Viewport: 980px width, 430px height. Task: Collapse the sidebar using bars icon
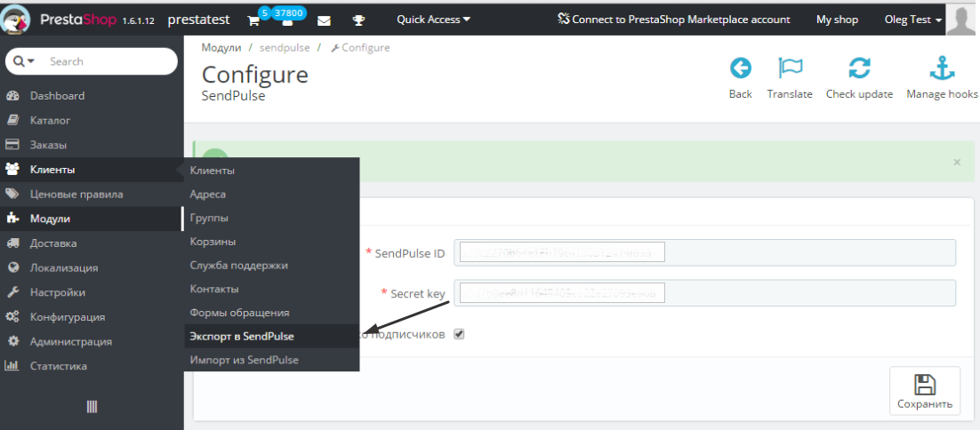coord(92,407)
